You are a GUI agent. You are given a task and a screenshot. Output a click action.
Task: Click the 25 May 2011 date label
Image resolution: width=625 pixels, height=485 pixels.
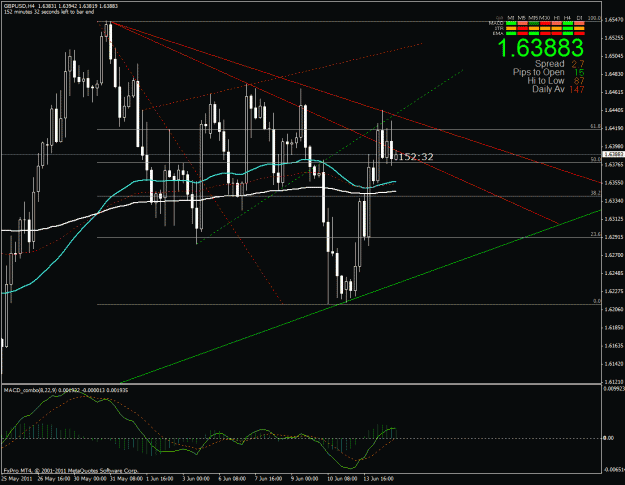tap(17, 479)
